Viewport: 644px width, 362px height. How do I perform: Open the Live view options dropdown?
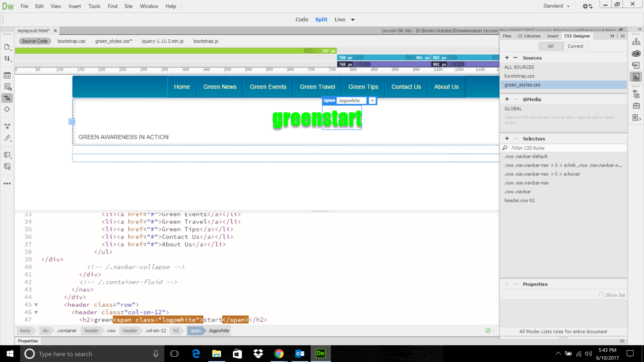353,20
